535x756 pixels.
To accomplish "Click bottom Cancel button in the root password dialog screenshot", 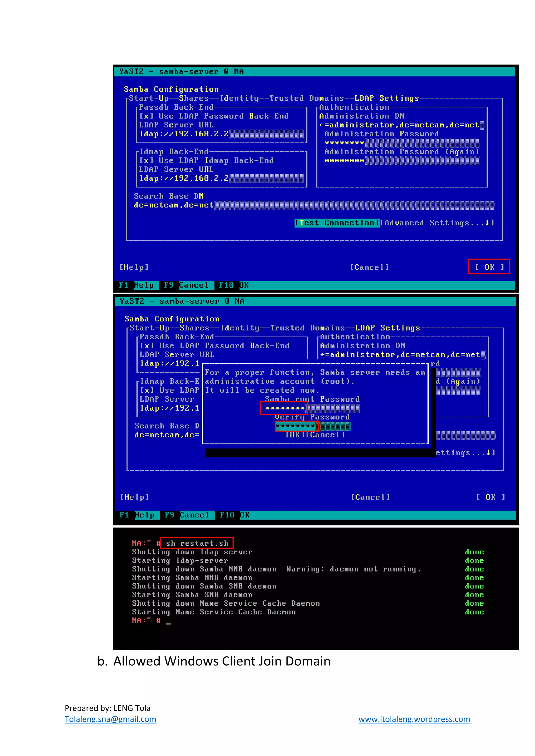I will [370, 497].
